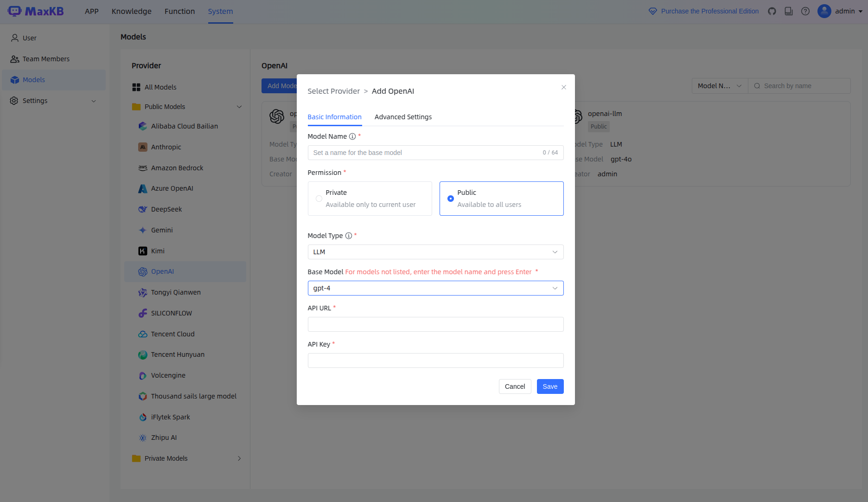Select the Volcengine provider icon
868x502 pixels.
[143, 375]
